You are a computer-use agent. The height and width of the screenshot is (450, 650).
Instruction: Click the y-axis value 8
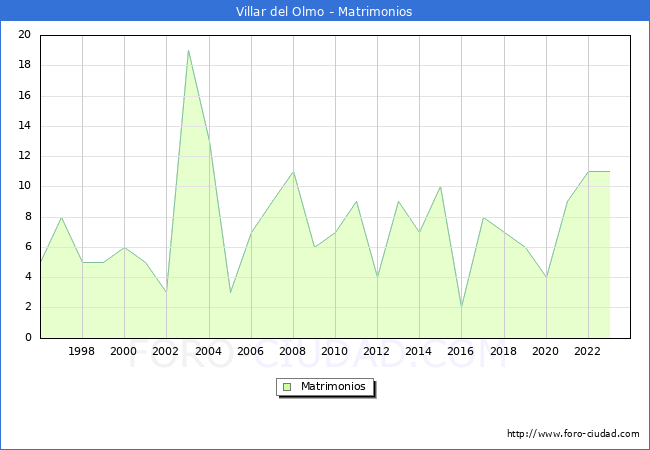tap(28, 217)
